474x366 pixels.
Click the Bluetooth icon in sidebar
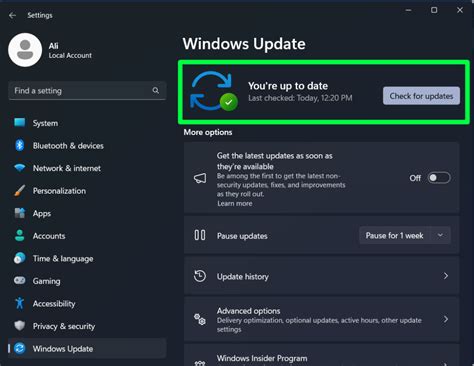click(20, 145)
